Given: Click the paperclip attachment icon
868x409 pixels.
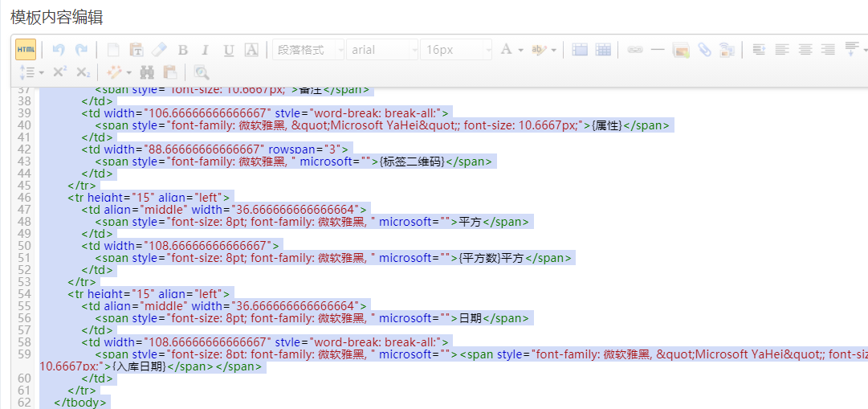Looking at the screenshot, I should [x=704, y=50].
